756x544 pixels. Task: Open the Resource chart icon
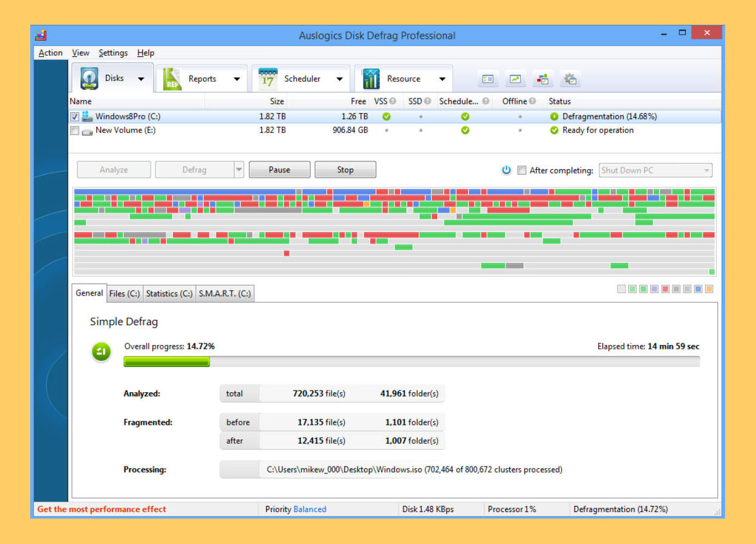371,79
